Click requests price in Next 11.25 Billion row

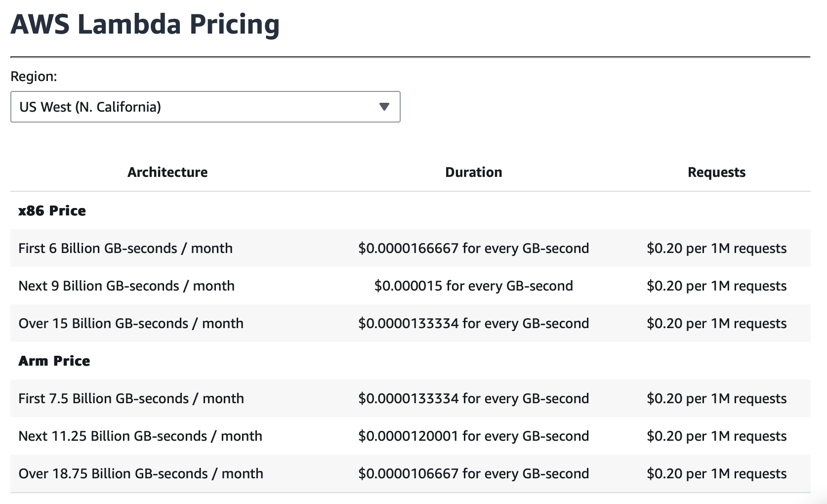(716, 436)
